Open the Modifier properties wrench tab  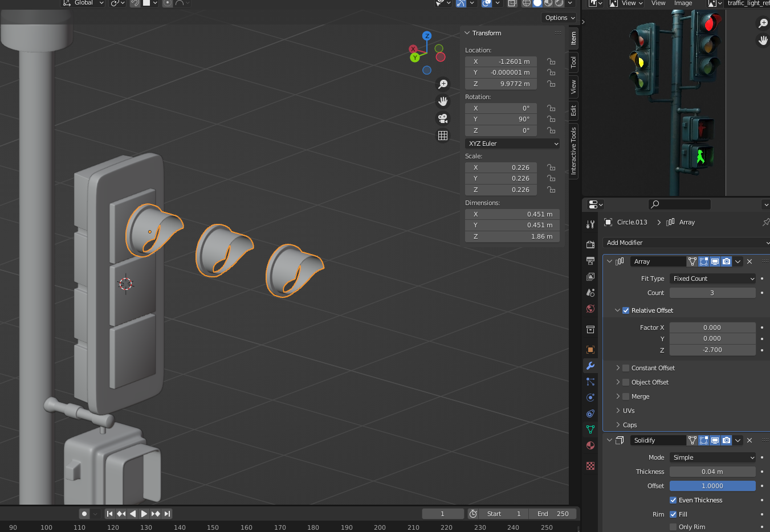pos(590,366)
